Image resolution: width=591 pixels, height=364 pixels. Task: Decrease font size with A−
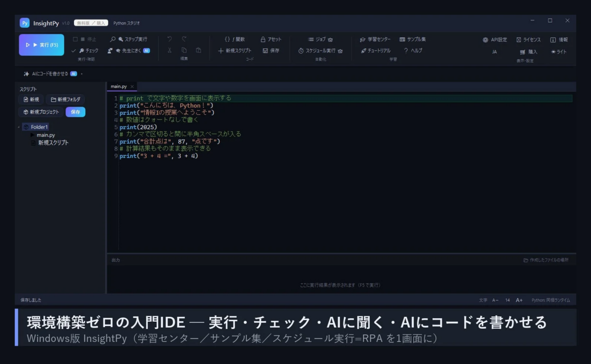click(x=495, y=300)
